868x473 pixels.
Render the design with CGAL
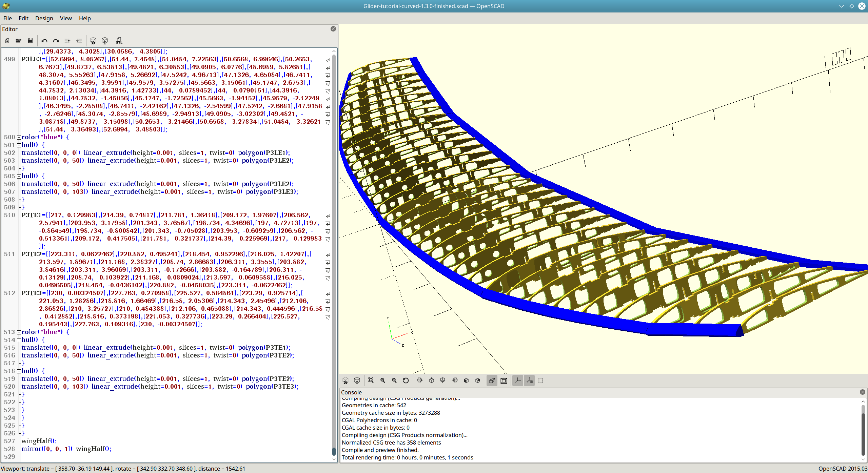[x=357, y=381]
